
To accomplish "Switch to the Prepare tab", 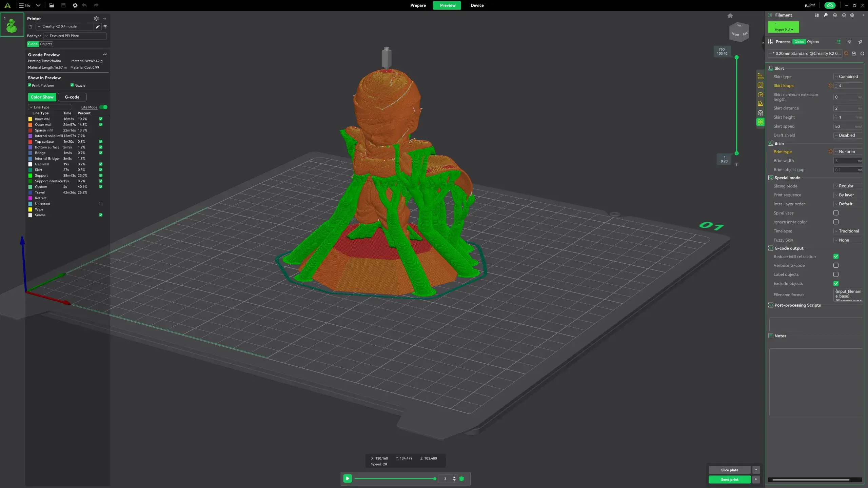I will pos(418,5).
